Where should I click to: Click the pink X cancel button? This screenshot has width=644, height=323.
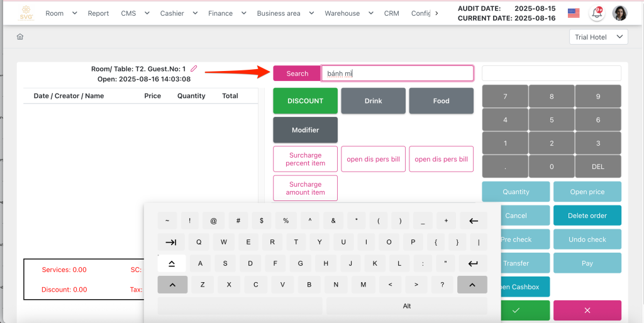[x=587, y=310]
